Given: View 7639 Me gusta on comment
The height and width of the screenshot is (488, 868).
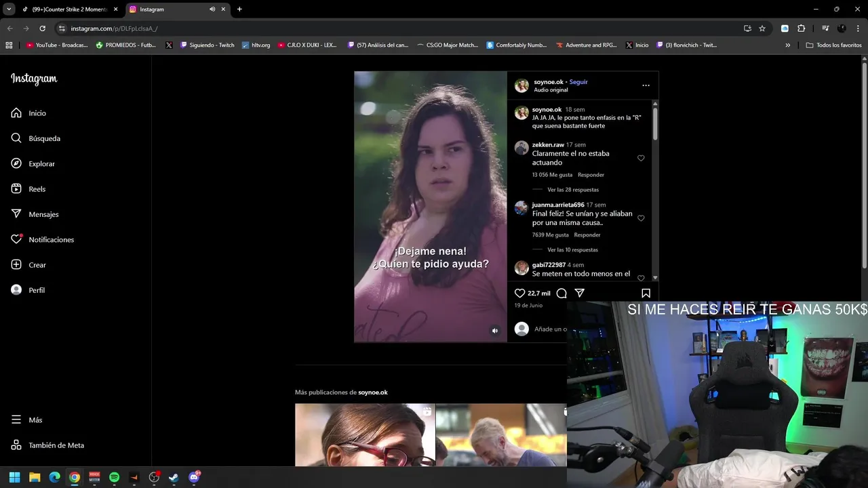Looking at the screenshot, I should [x=550, y=235].
